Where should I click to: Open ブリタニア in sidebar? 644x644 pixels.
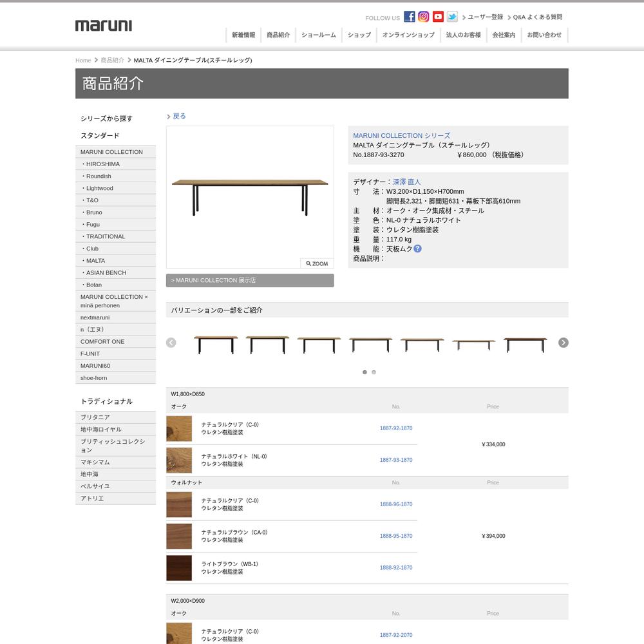(x=115, y=417)
